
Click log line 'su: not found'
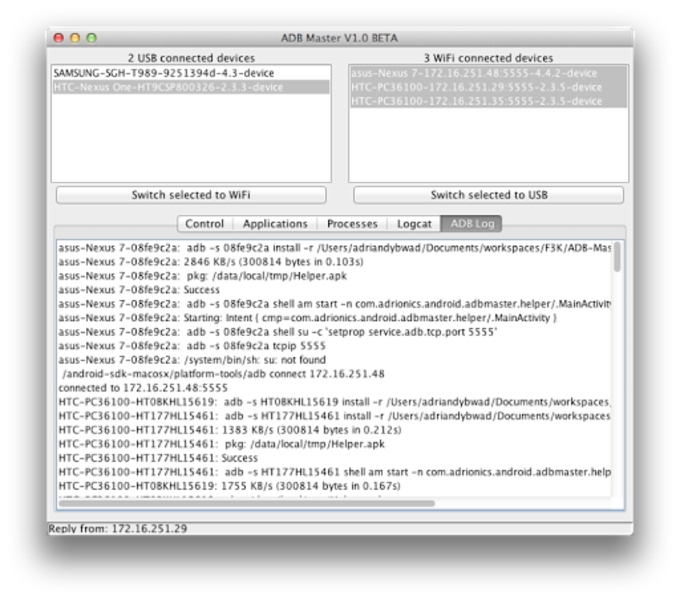click(192, 360)
